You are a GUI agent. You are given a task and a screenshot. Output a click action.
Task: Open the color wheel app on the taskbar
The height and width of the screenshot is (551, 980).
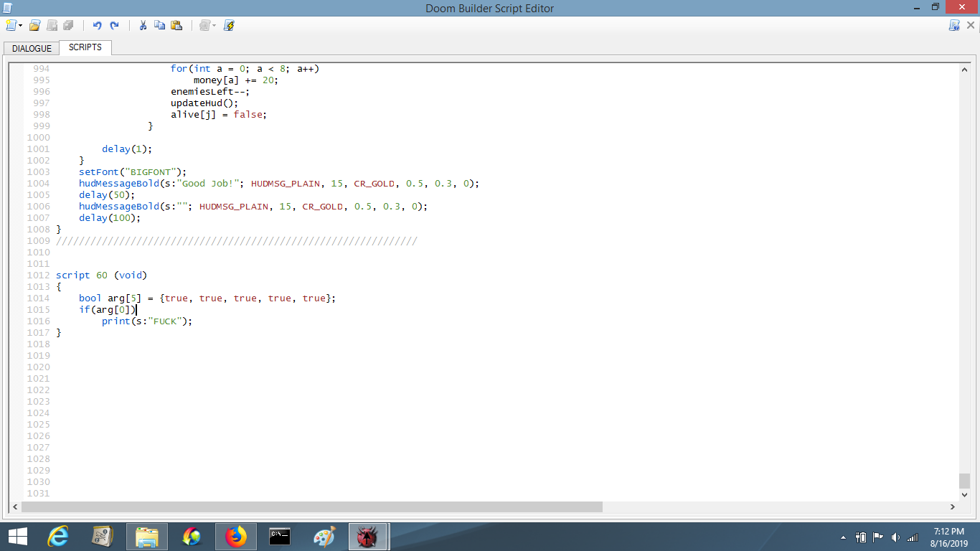tap(192, 537)
